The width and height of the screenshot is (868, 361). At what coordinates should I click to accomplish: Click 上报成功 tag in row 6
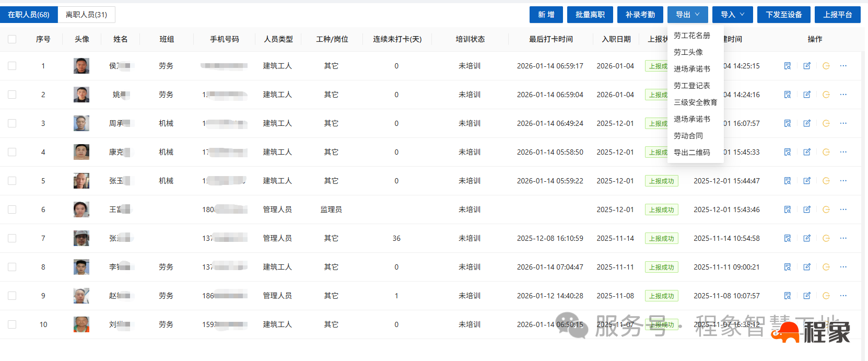pyautogui.click(x=662, y=209)
